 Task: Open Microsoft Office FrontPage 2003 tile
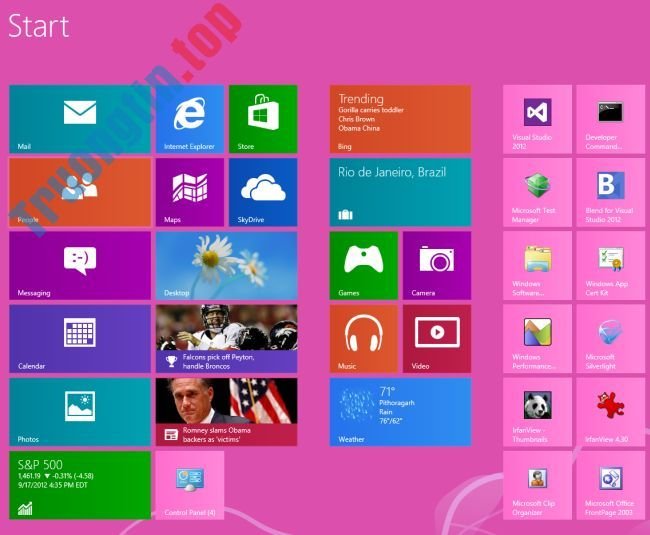[610, 484]
